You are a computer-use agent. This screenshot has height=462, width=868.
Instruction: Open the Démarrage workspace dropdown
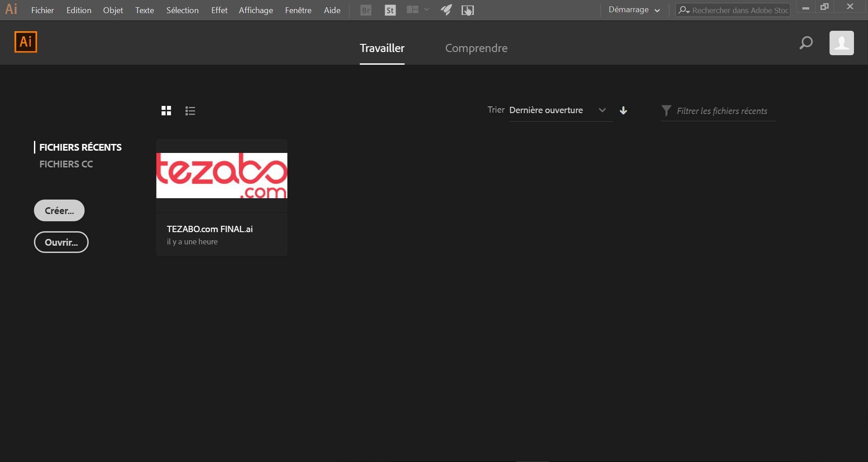[x=634, y=10]
